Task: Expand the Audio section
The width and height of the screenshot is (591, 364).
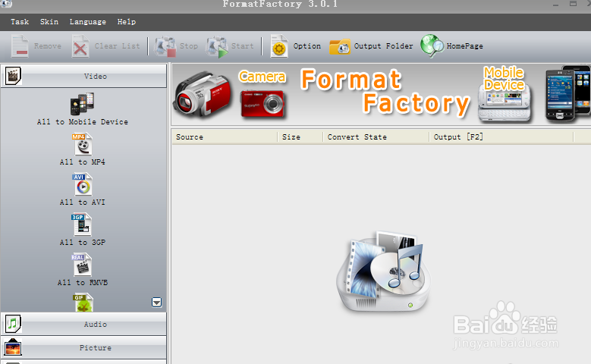Action: point(83,324)
